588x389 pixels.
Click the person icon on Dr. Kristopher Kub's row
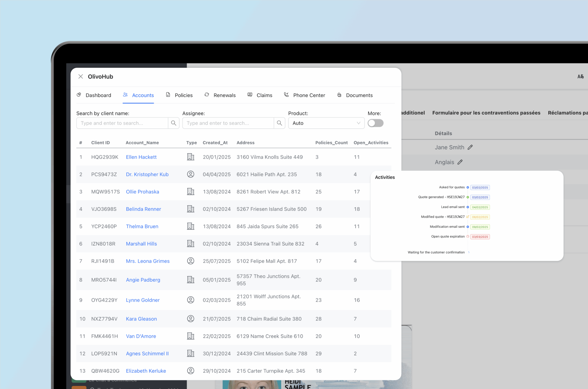(x=191, y=174)
